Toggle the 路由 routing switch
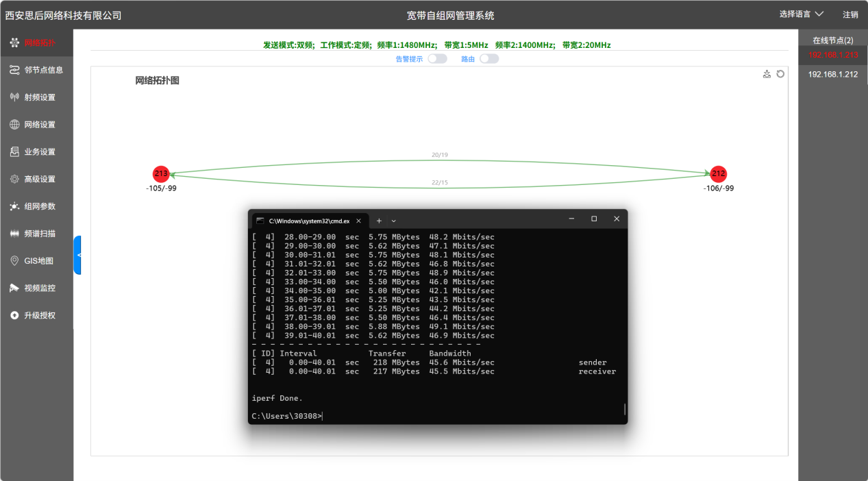868x481 pixels. click(x=489, y=59)
